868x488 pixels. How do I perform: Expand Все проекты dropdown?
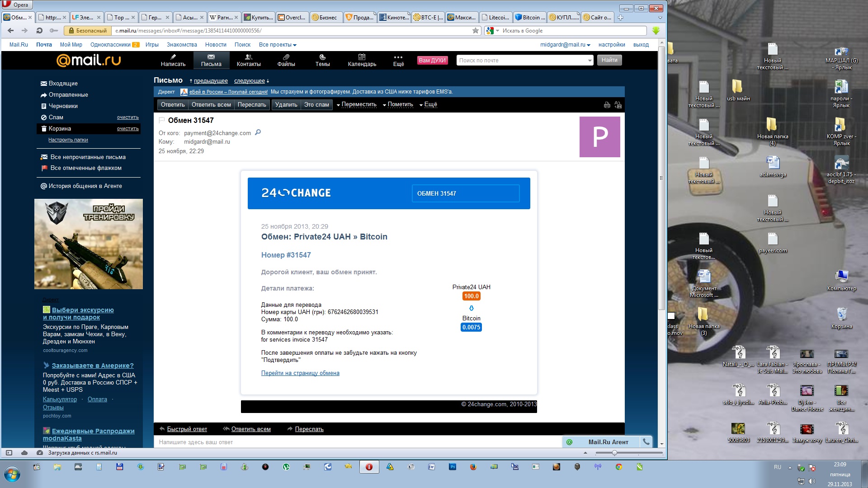tap(278, 45)
